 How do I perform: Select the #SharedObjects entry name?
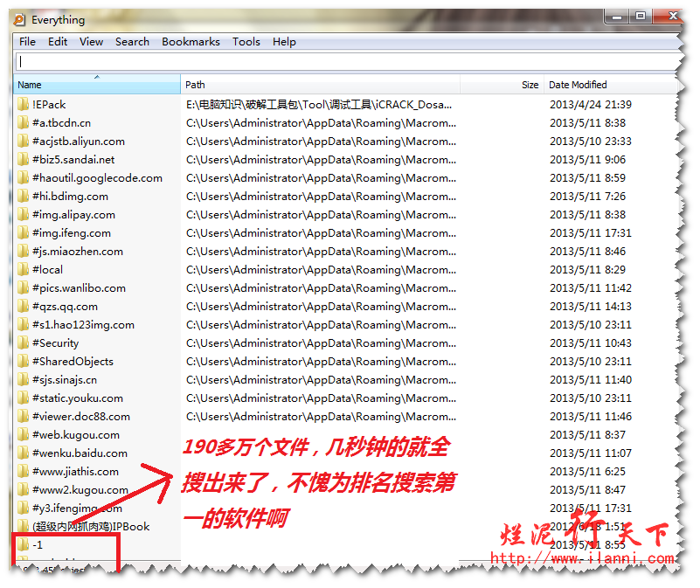(73, 362)
